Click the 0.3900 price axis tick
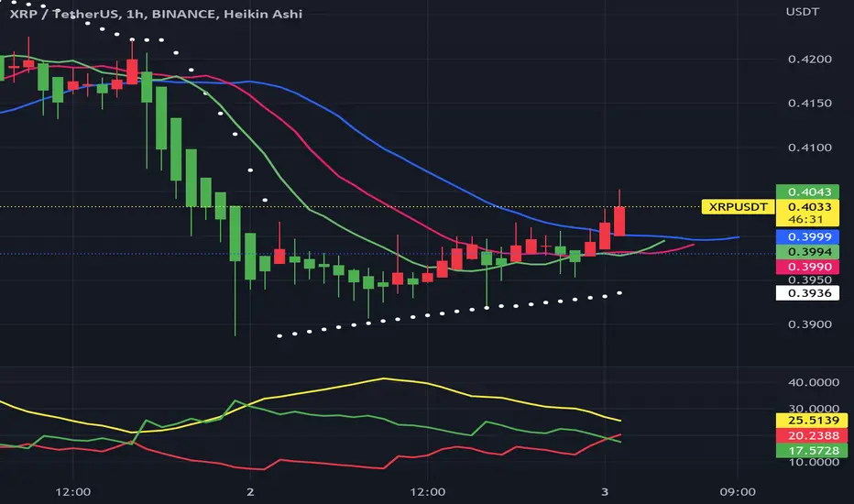 click(x=809, y=324)
